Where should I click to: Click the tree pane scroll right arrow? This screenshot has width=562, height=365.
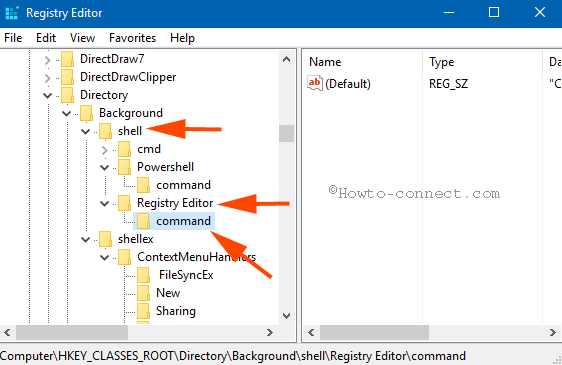(x=270, y=332)
